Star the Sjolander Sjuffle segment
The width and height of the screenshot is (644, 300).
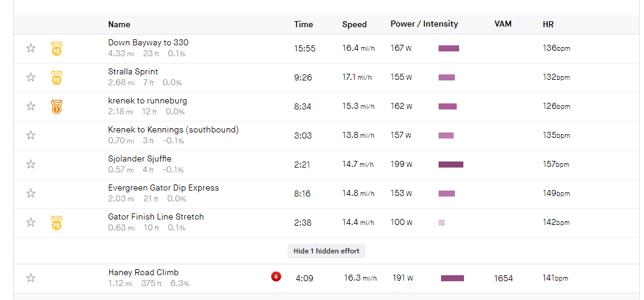click(x=31, y=165)
